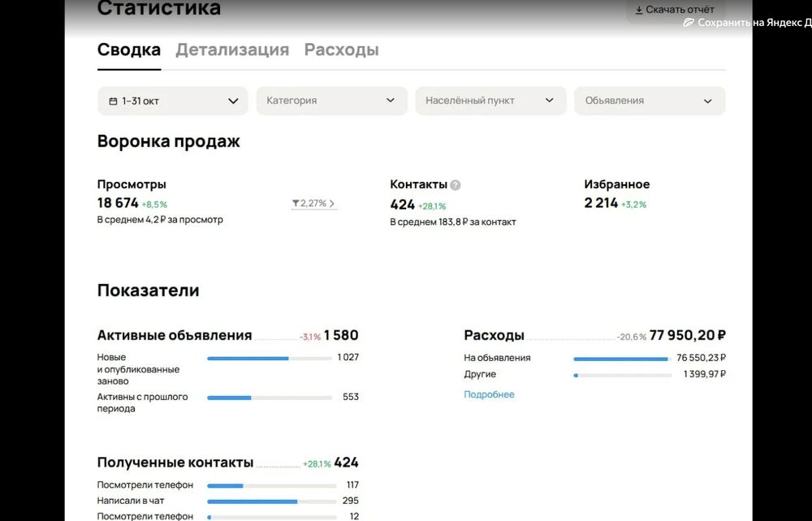Click the -20,6% expenses change
Screen dimensions: 812x521
tap(631, 337)
